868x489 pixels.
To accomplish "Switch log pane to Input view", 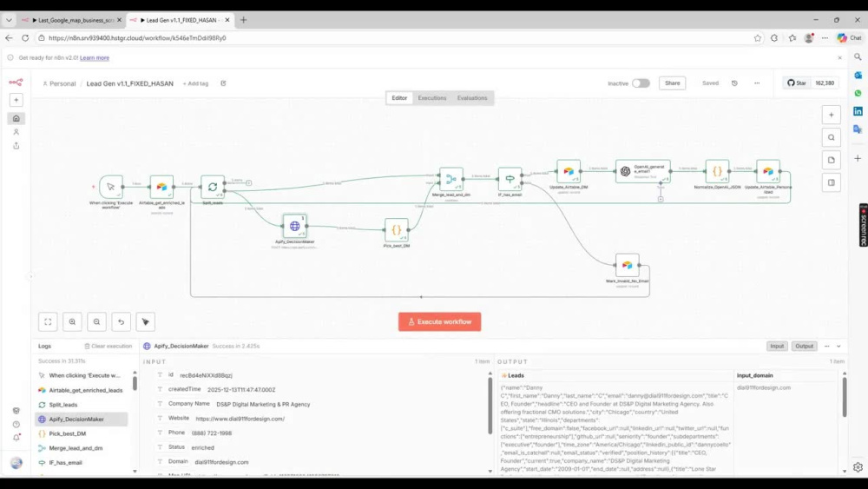I will pyautogui.click(x=777, y=346).
